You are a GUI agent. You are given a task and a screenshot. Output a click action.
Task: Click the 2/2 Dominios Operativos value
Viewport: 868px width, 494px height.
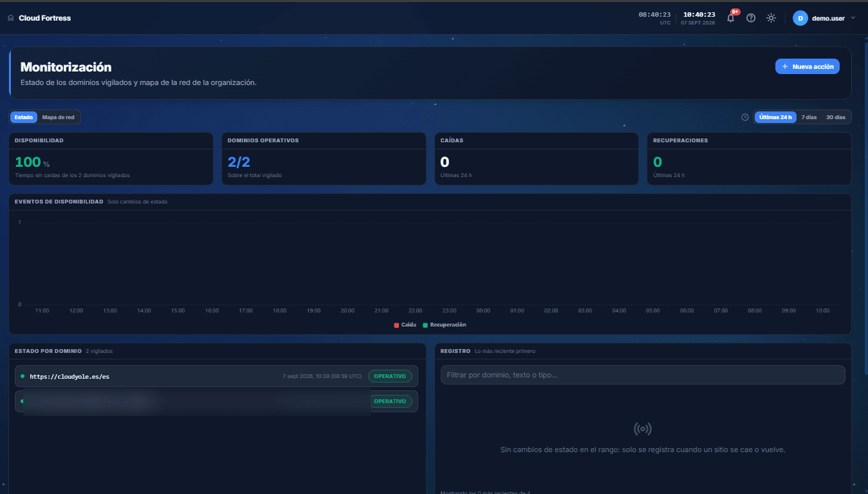(x=239, y=162)
